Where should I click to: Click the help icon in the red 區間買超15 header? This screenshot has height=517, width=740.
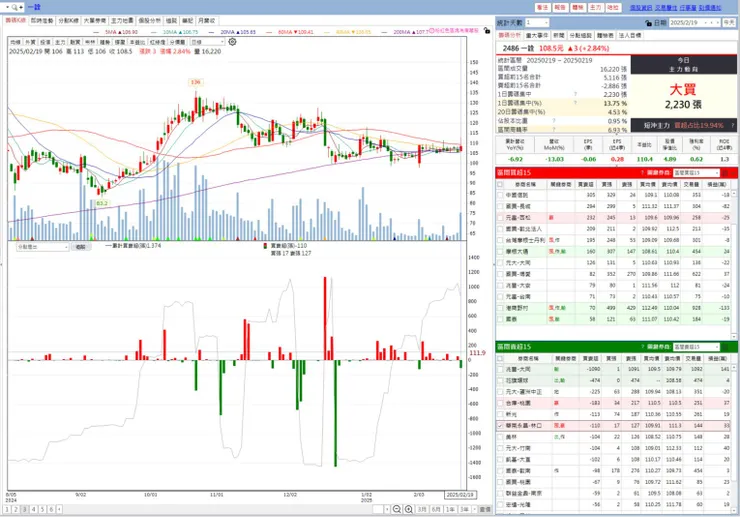642,173
